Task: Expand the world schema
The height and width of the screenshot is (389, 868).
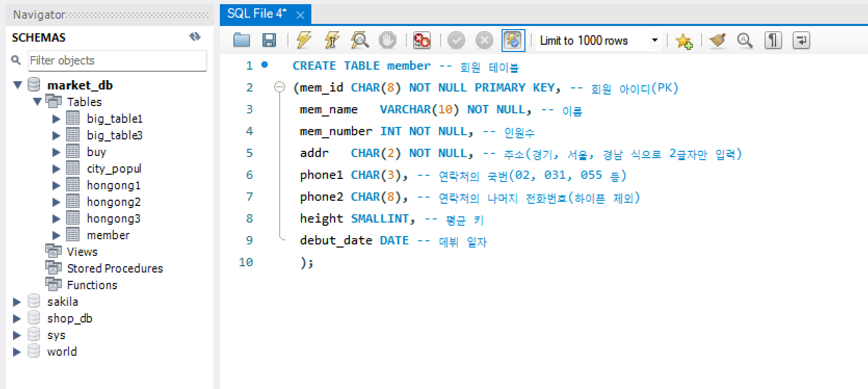Action: click(x=17, y=352)
